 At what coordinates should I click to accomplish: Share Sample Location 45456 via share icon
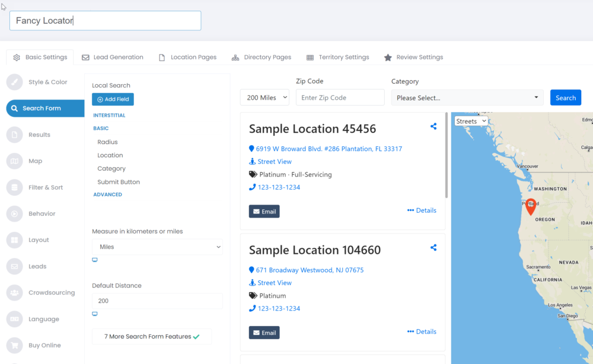[x=433, y=126]
